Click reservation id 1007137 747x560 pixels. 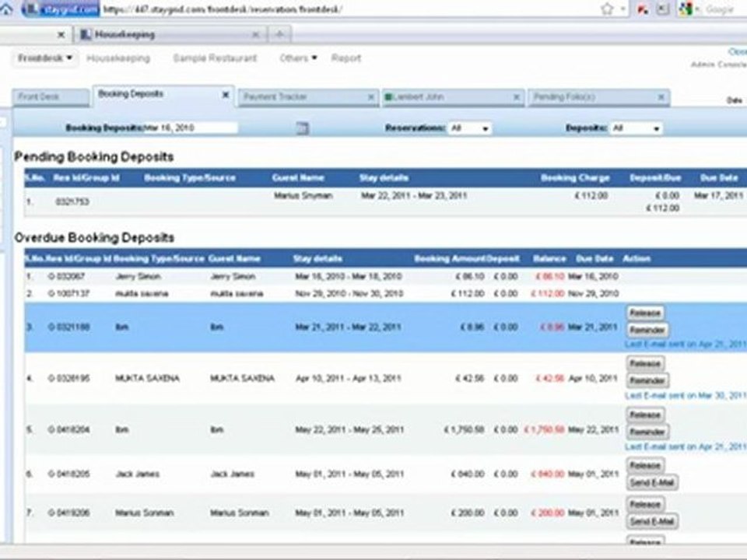pyautogui.click(x=68, y=293)
